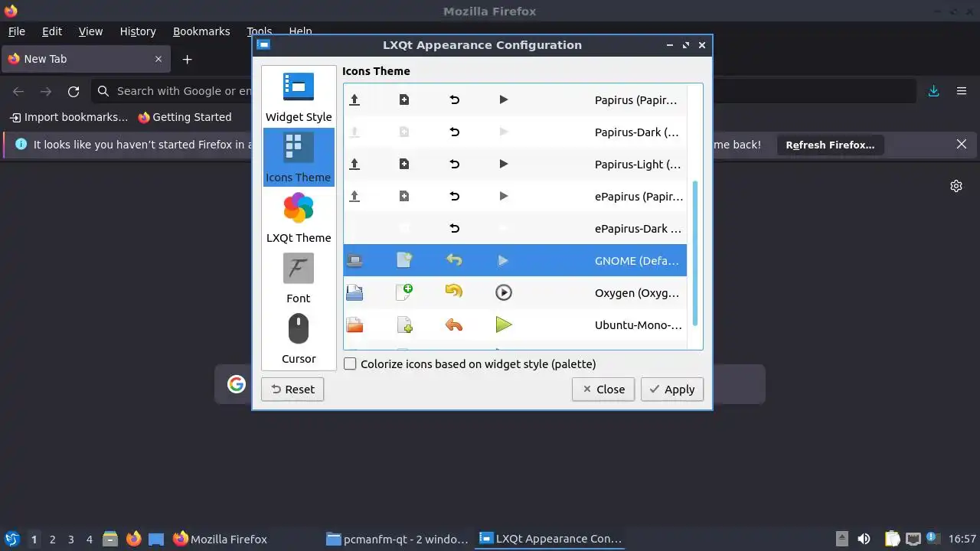Click the Ubuntu-Mono orange undo preview icon
The height and width of the screenshot is (551, 980).
pos(454,324)
